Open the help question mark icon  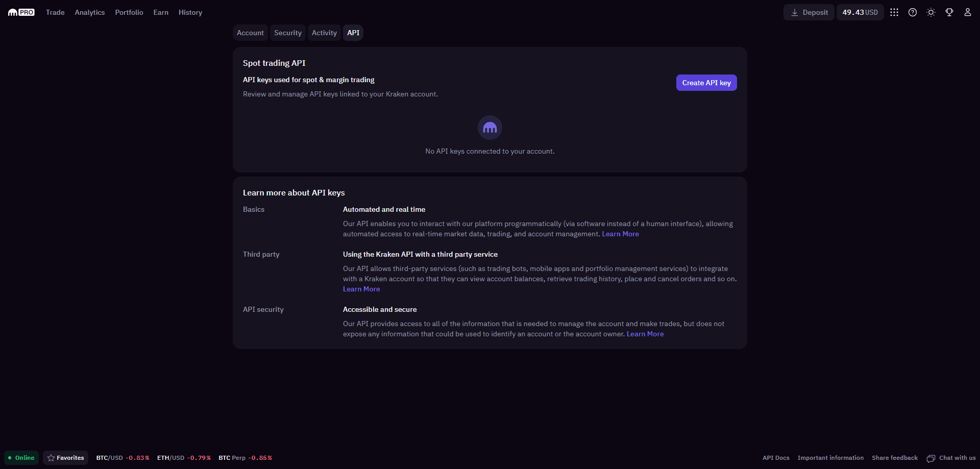(x=913, y=12)
